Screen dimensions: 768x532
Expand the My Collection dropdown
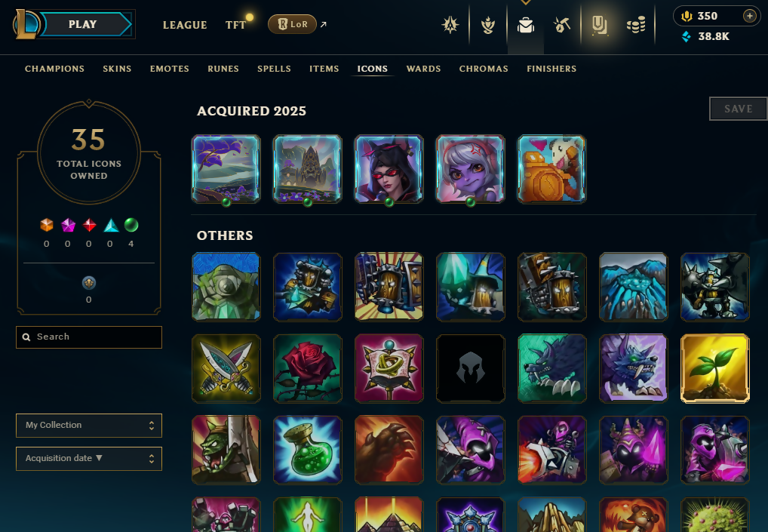(89, 425)
